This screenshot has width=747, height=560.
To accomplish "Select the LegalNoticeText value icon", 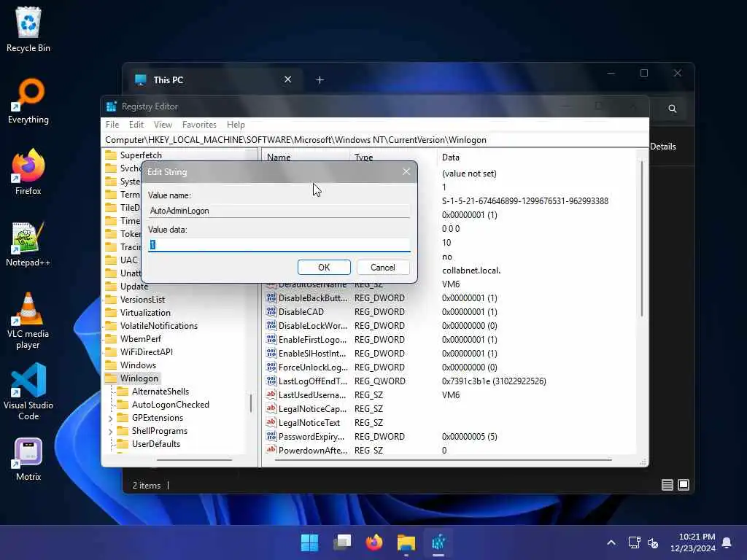I will (x=271, y=422).
